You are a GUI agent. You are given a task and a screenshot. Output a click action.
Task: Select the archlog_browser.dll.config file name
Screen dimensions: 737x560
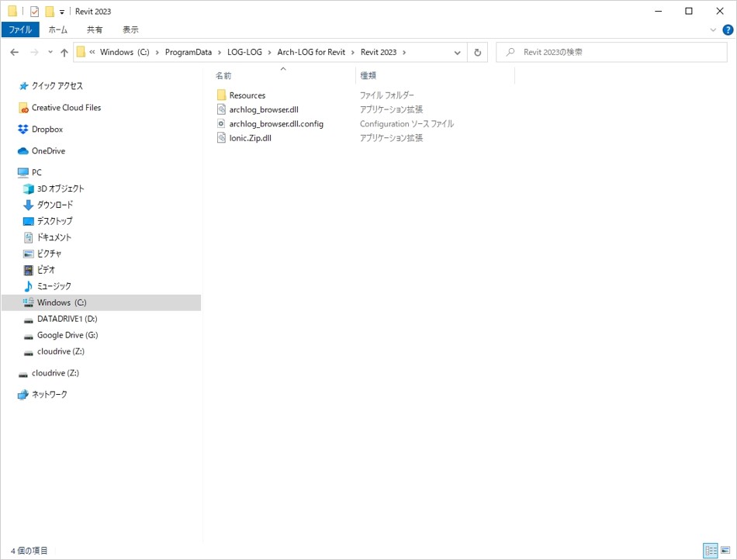(276, 123)
